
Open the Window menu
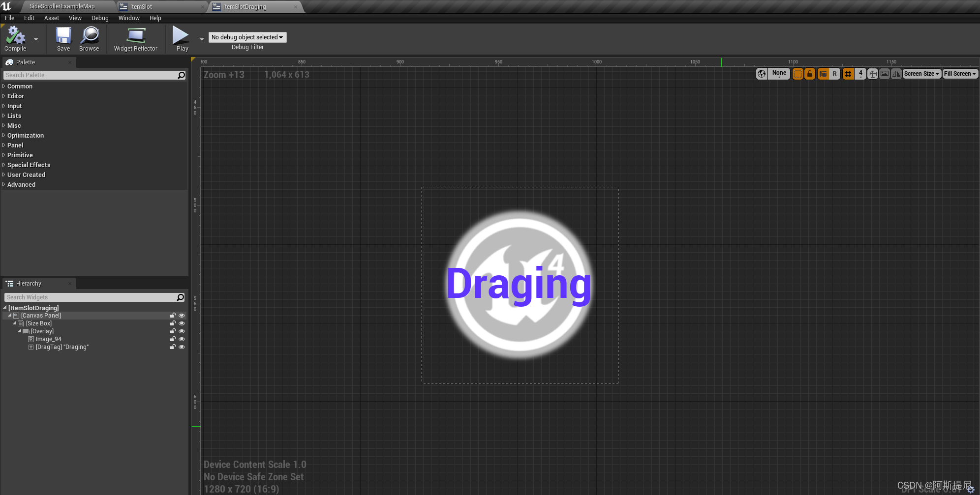pyautogui.click(x=129, y=18)
